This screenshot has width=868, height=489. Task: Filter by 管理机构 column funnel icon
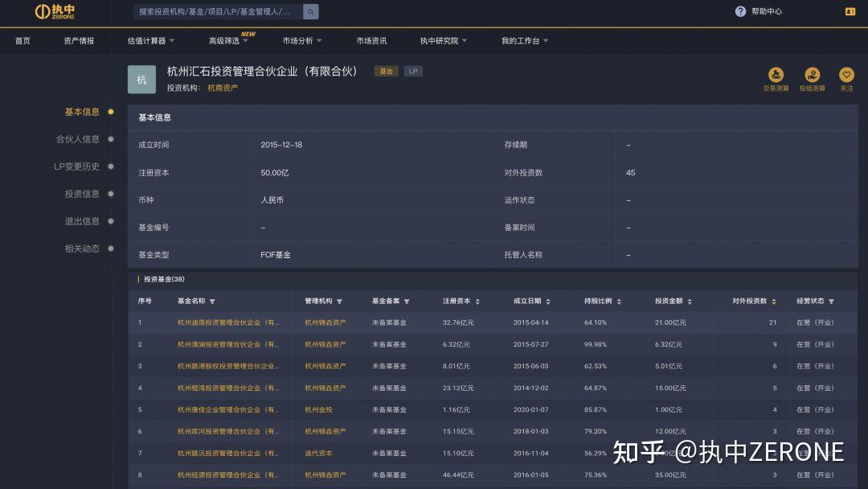tap(339, 302)
